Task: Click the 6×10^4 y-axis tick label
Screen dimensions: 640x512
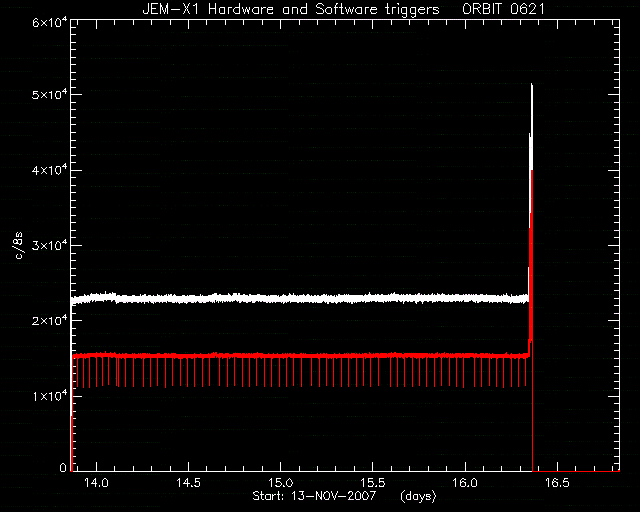Action: tap(50, 22)
